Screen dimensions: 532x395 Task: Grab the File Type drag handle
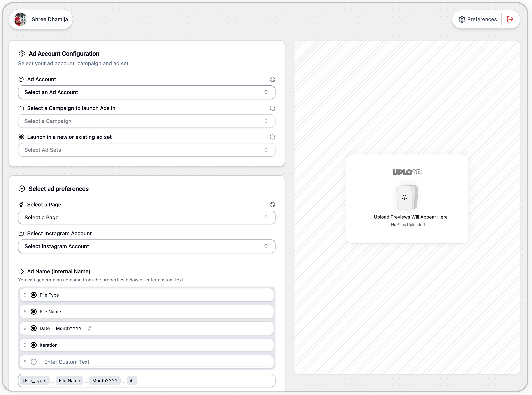(x=25, y=295)
